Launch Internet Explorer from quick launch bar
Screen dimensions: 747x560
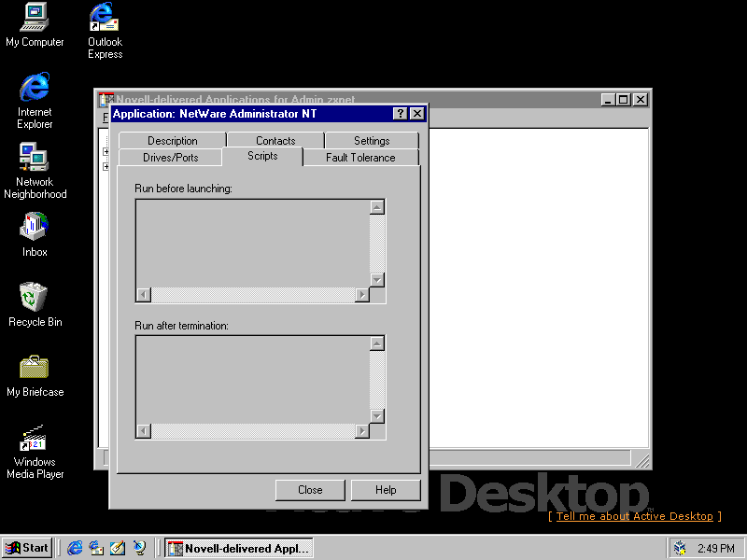tap(75, 548)
